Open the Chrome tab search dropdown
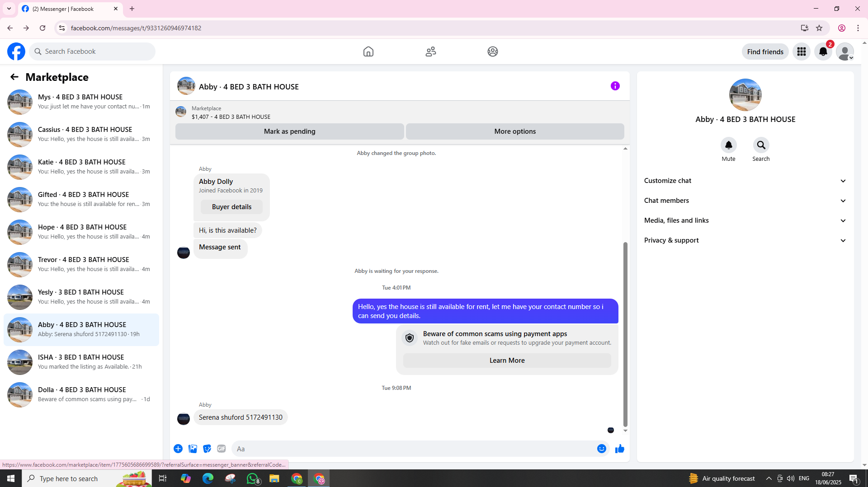868x487 pixels. [9, 9]
